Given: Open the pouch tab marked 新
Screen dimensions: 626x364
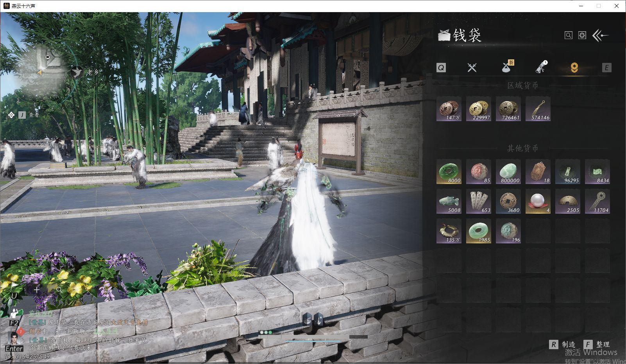Looking at the screenshot, I should (x=507, y=67).
